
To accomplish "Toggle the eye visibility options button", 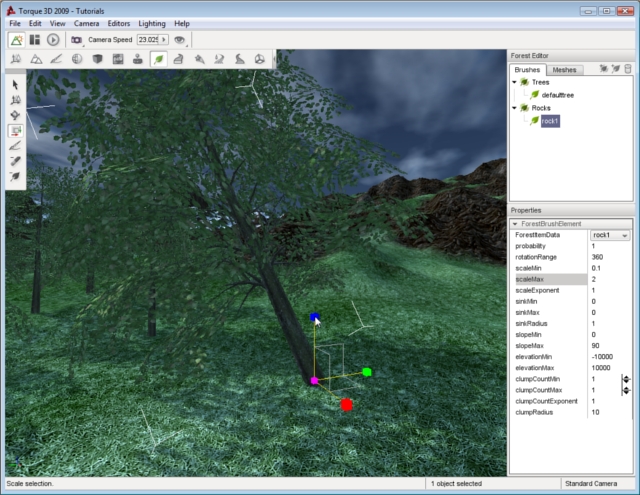I will [180, 40].
